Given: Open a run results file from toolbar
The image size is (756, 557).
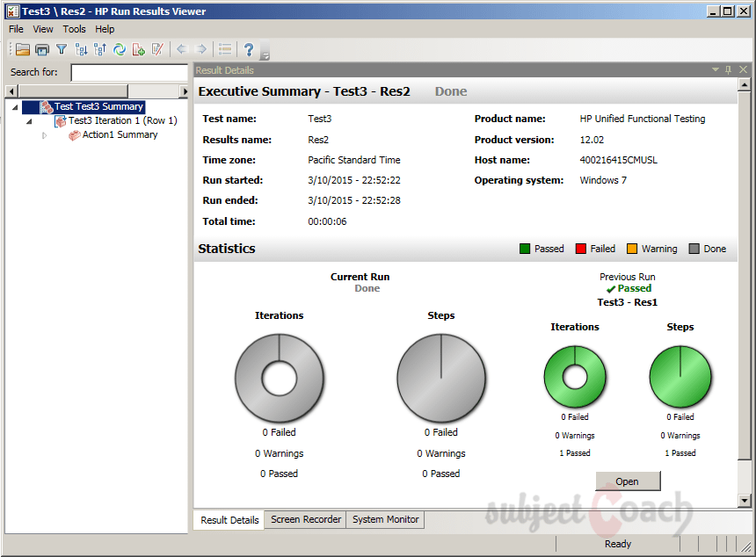Looking at the screenshot, I should (22, 49).
